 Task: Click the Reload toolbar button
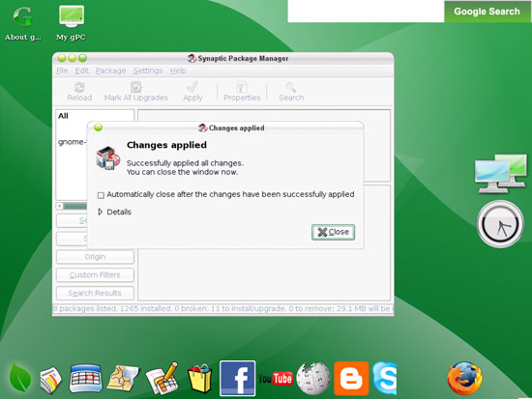(79, 92)
